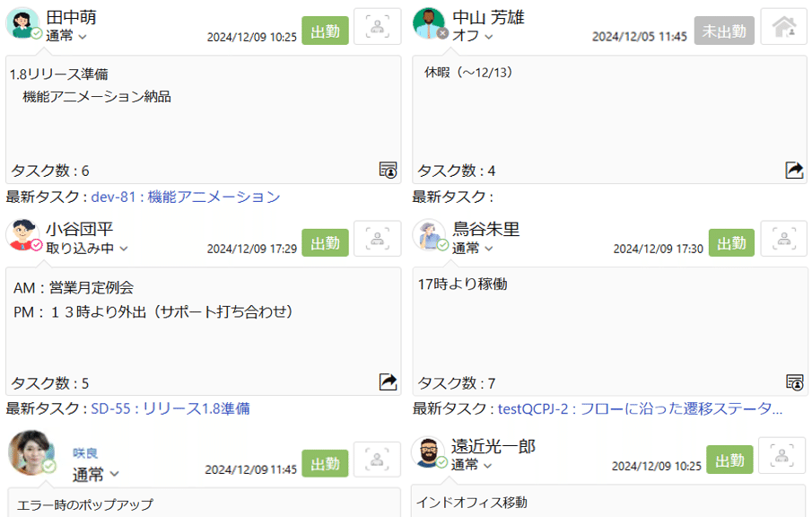Click the face recognition icon on 小谷団平's card
Image resolution: width=812 pixels, height=517 pixels.
coord(377,239)
